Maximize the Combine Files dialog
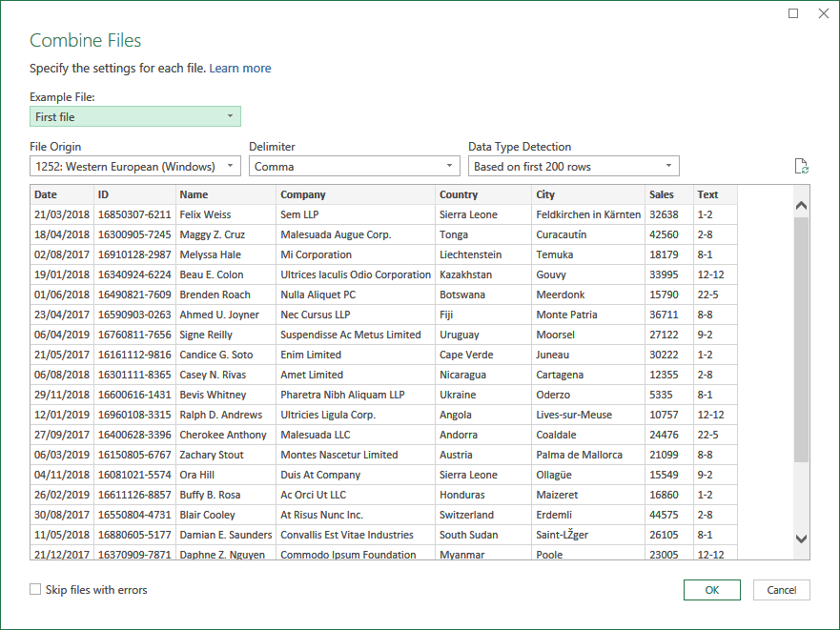 [793, 13]
